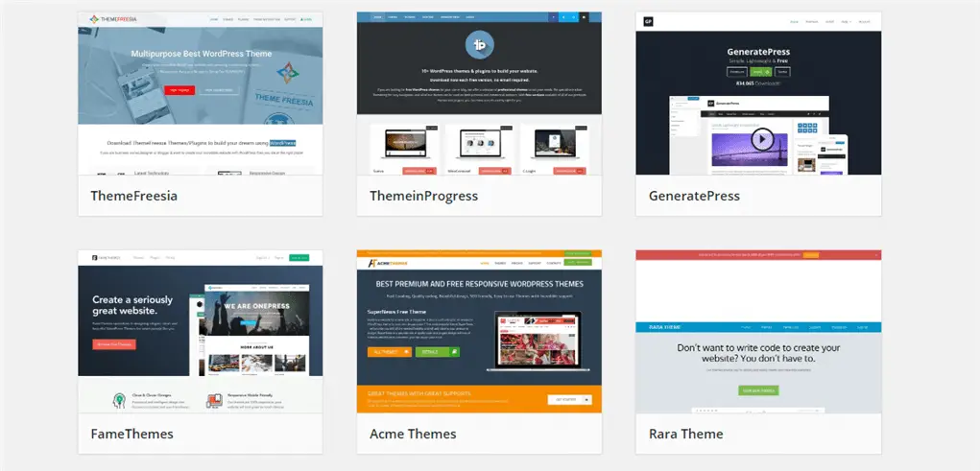The height and width of the screenshot is (471, 980).
Task: Click the ThemeinProgress circular blue logo
Action: tap(479, 45)
